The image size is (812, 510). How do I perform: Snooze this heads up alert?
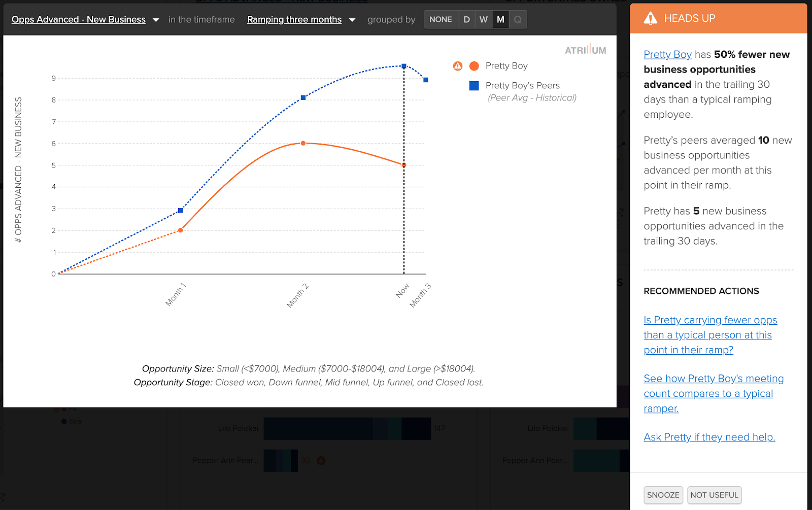(x=663, y=495)
